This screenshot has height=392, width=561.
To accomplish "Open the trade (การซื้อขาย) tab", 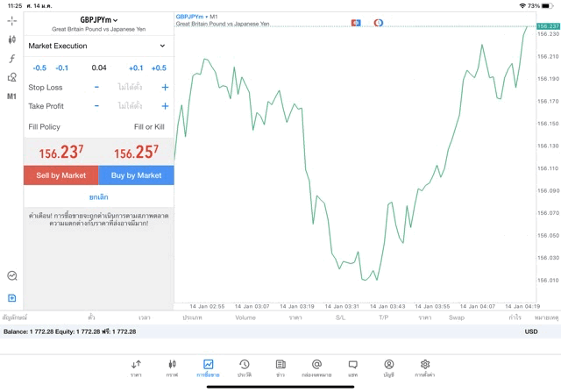I will coord(208,368).
